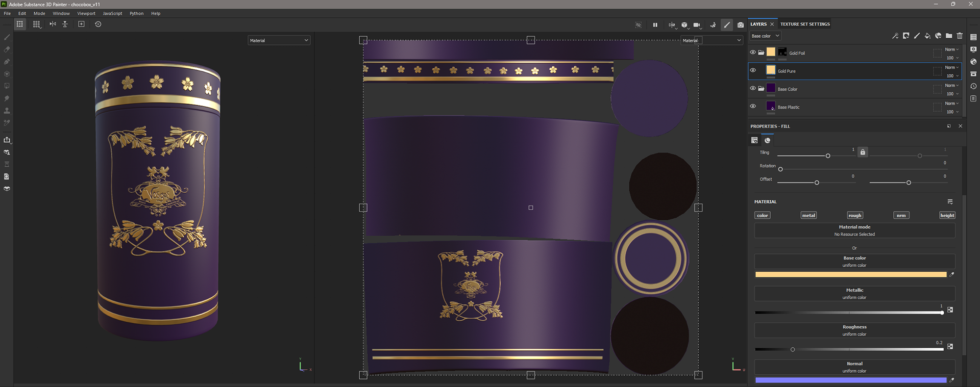Select the Smudge tool
Image resolution: width=980 pixels, height=387 pixels.
click(7, 98)
